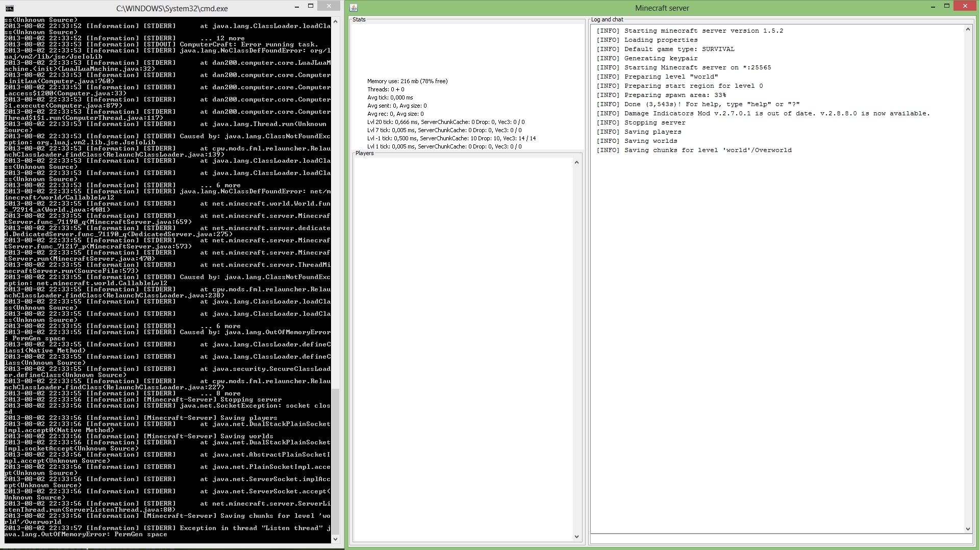Click the Players list scroll down arrow
980x550 pixels.
577,537
